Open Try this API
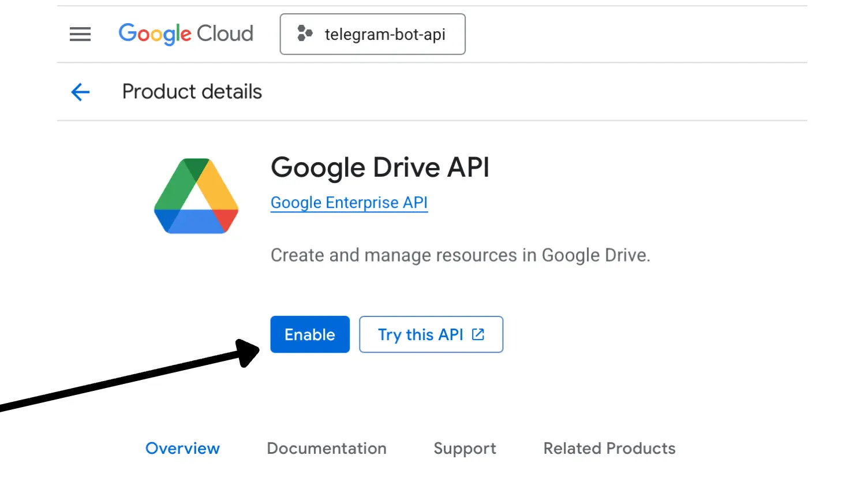 click(431, 334)
